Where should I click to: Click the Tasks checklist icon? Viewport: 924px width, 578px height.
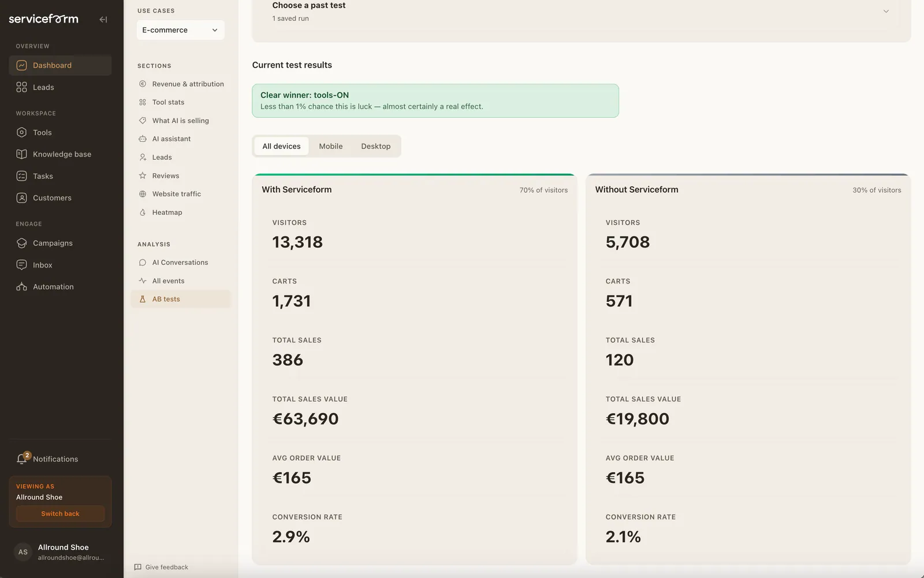pos(21,176)
